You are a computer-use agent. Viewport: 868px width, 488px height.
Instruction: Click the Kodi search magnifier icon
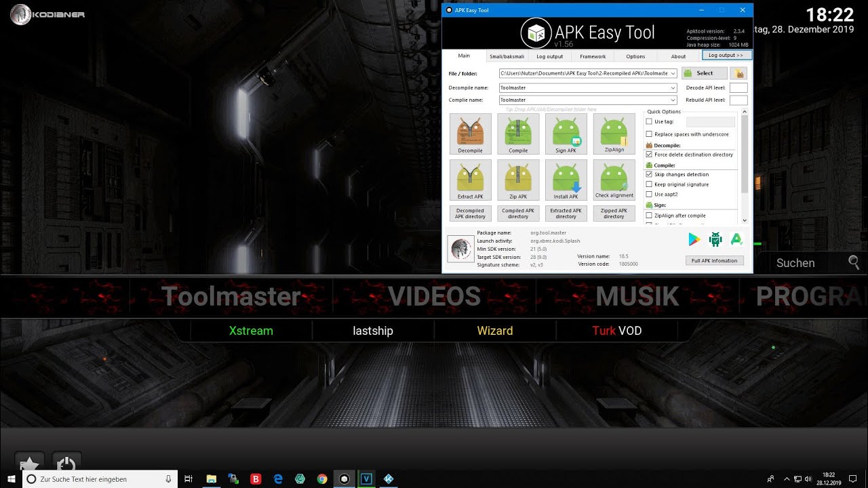[x=854, y=262]
